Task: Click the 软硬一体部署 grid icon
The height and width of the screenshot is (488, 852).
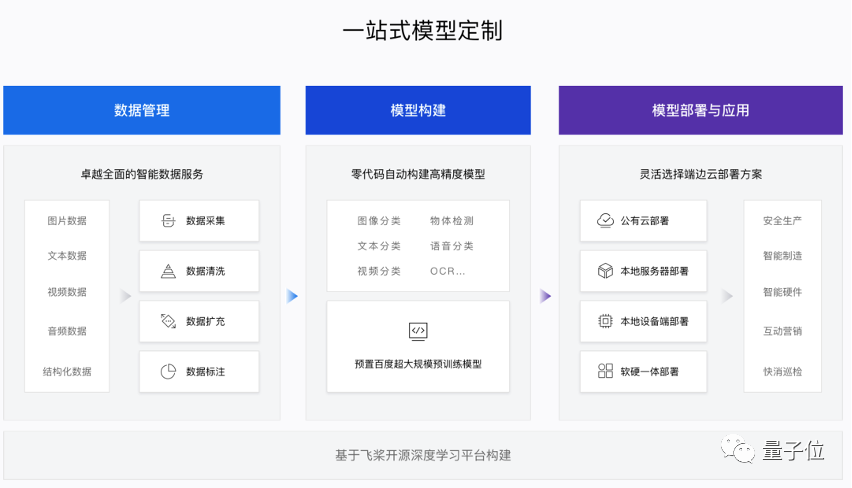Action: tap(605, 371)
